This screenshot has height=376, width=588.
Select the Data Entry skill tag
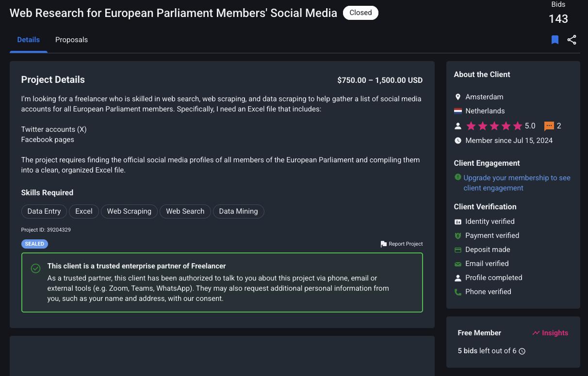tap(44, 211)
